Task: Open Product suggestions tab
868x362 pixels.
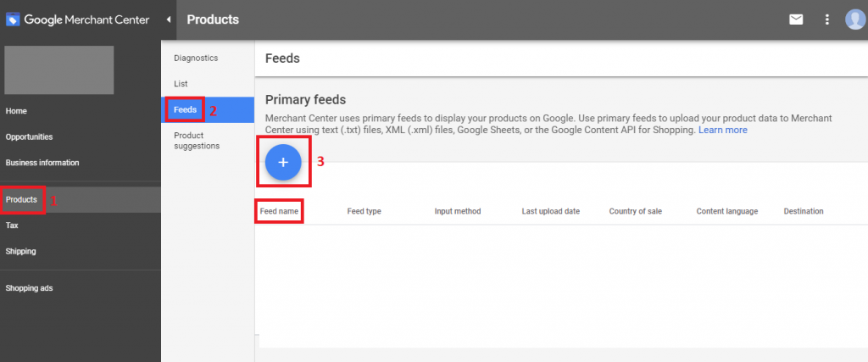Action: click(x=197, y=141)
